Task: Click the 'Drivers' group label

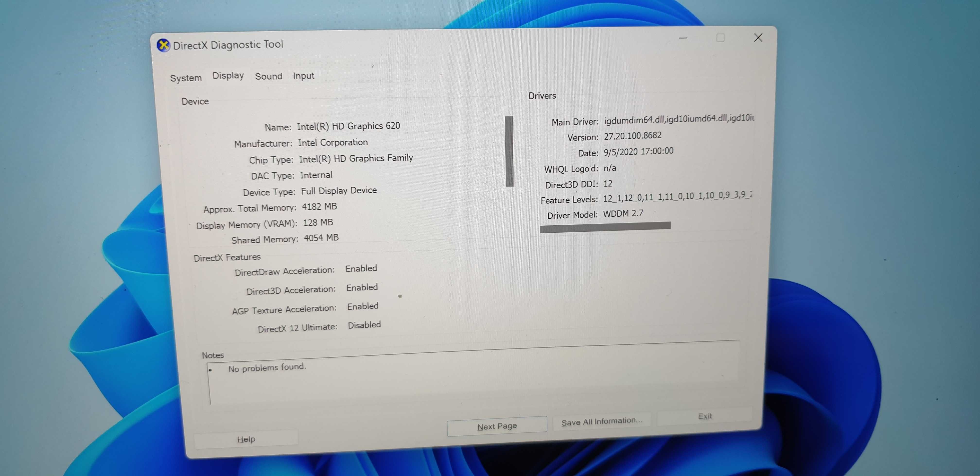Action: (542, 96)
